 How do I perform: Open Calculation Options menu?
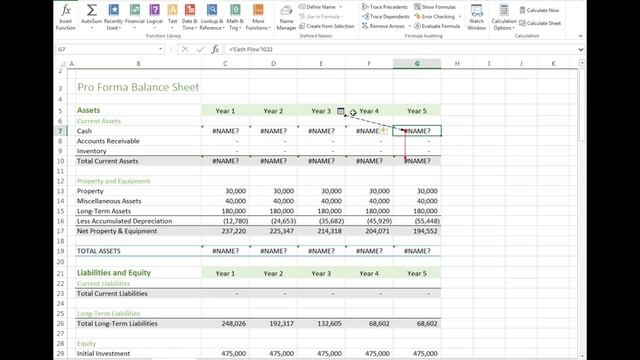click(504, 17)
